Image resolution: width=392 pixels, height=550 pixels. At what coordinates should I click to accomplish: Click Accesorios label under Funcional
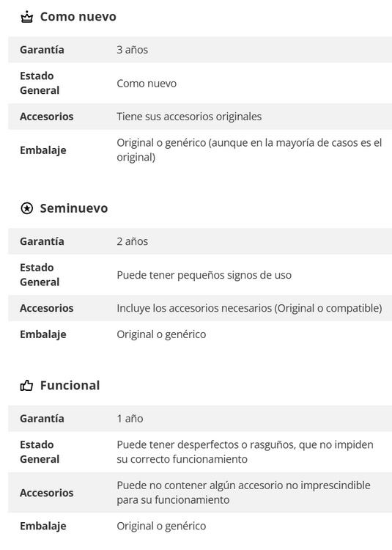pos(47,493)
